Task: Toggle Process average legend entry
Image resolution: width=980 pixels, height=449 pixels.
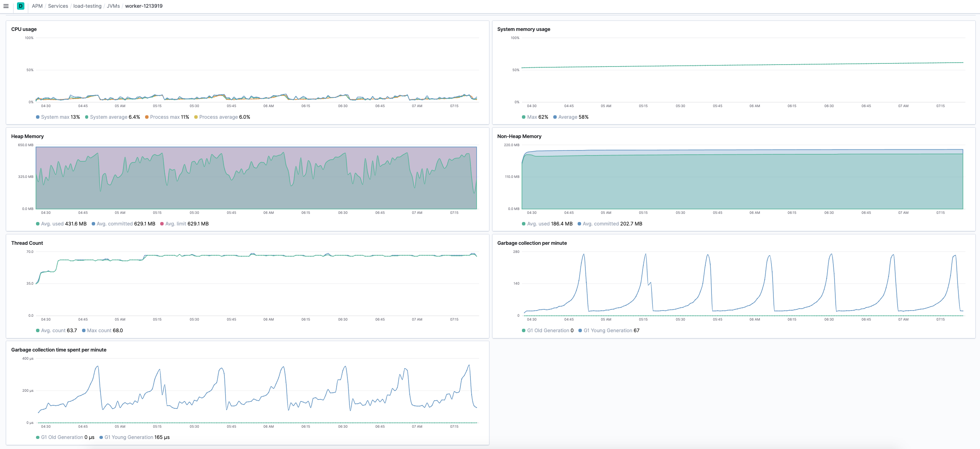Action: 218,117
